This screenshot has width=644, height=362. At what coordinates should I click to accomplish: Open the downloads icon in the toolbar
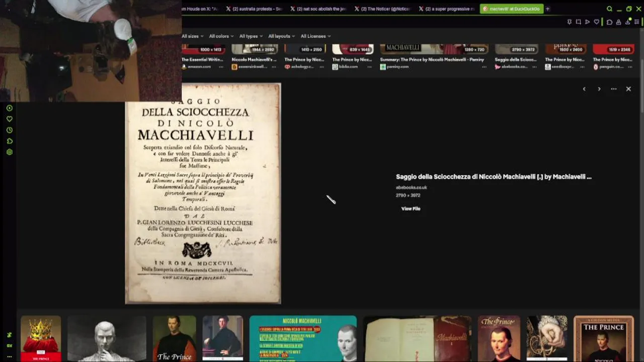pyautogui.click(x=628, y=22)
